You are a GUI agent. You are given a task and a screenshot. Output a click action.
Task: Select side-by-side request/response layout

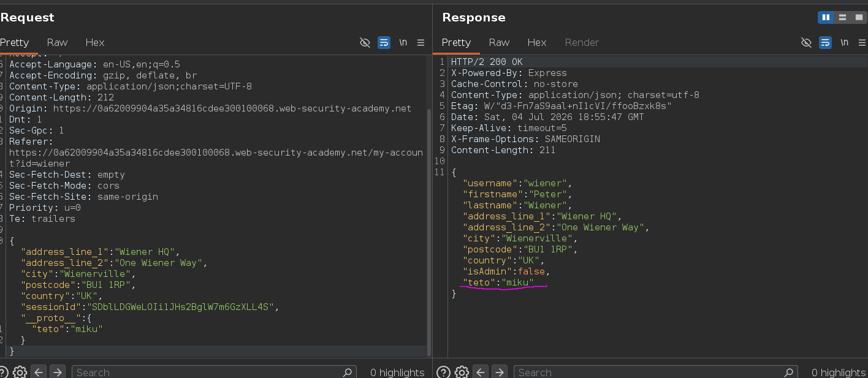[826, 17]
